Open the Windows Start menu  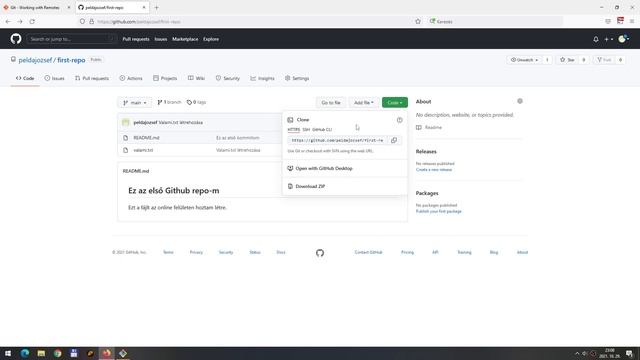[x=8, y=353]
